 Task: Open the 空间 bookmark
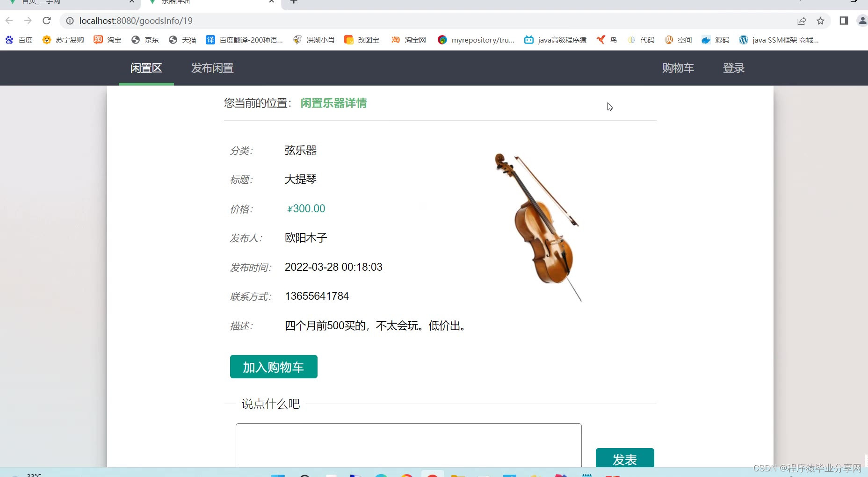point(678,40)
